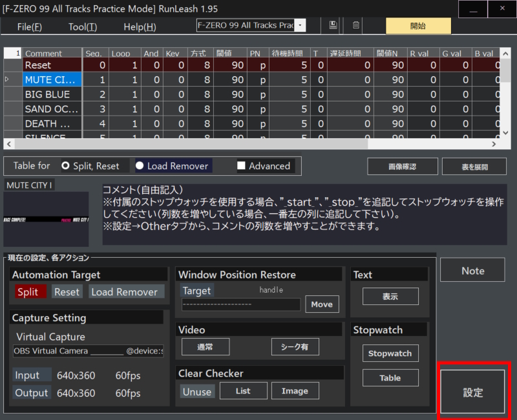
Task: Click the horizontal scroll left arrow
Action: point(9,143)
